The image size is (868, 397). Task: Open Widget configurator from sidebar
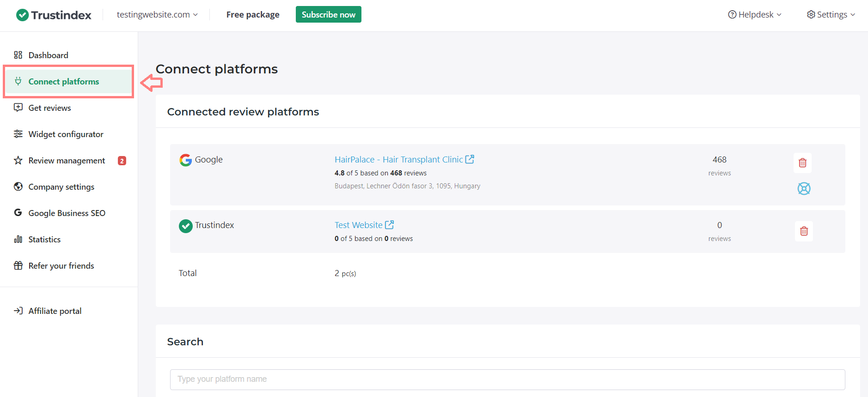(x=66, y=134)
